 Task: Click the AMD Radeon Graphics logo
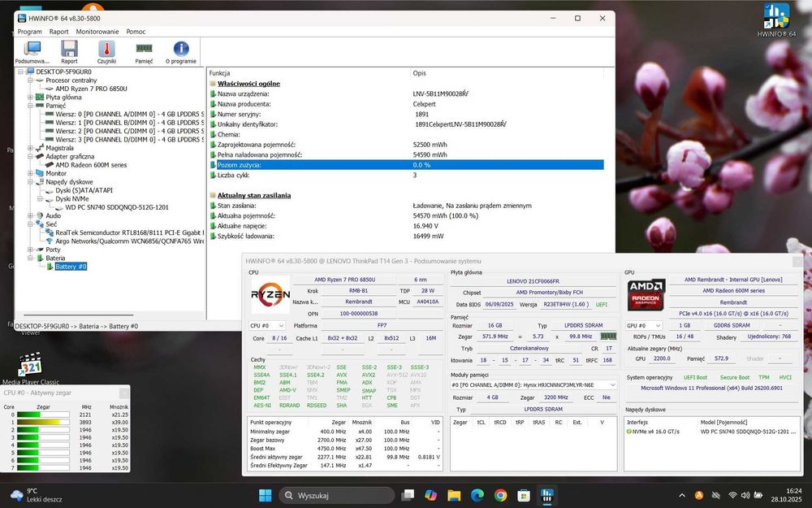click(646, 294)
